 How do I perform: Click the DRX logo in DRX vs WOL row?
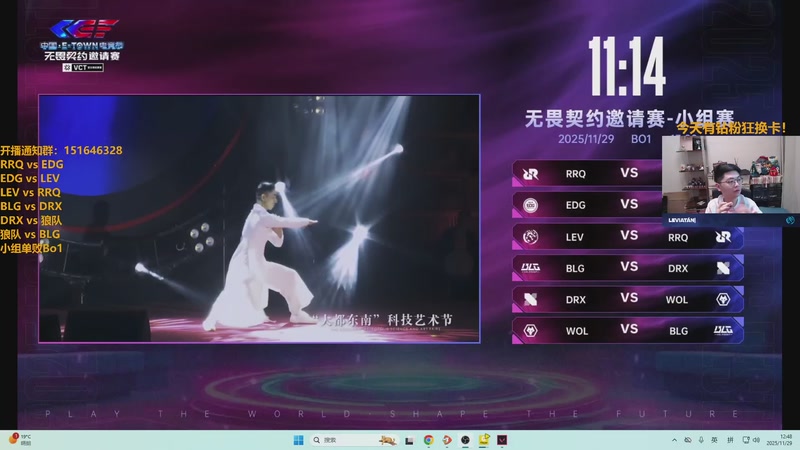click(531, 299)
